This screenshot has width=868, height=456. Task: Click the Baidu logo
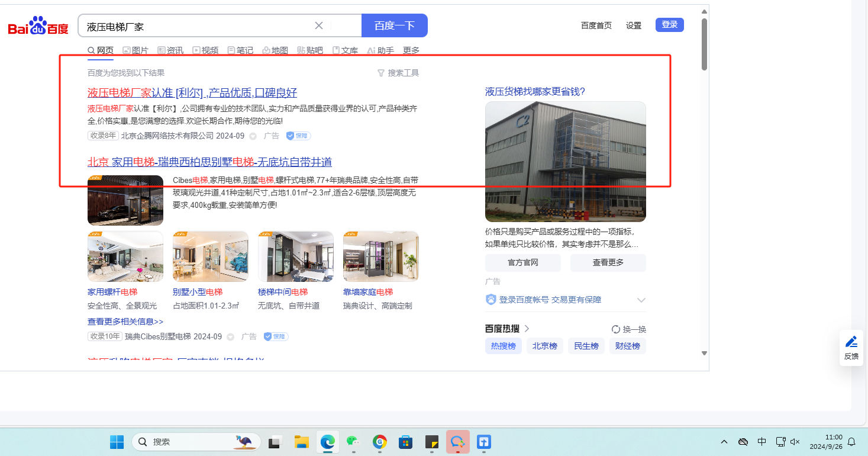(x=38, y=26)
